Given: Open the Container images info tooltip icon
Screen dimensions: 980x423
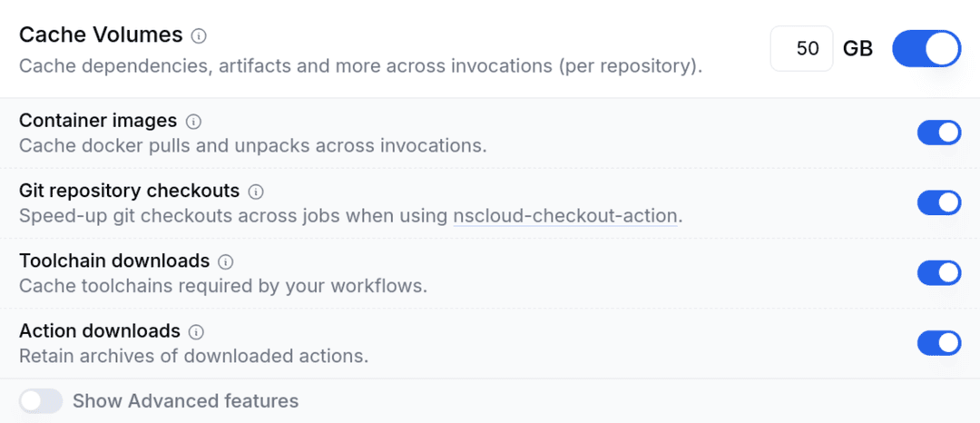Looking at the screenshot, I should click(x=193, y=122).
